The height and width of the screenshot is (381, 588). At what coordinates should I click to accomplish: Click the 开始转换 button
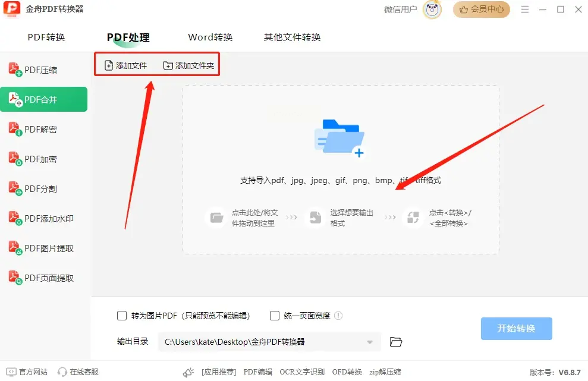(x=517, y=329)
